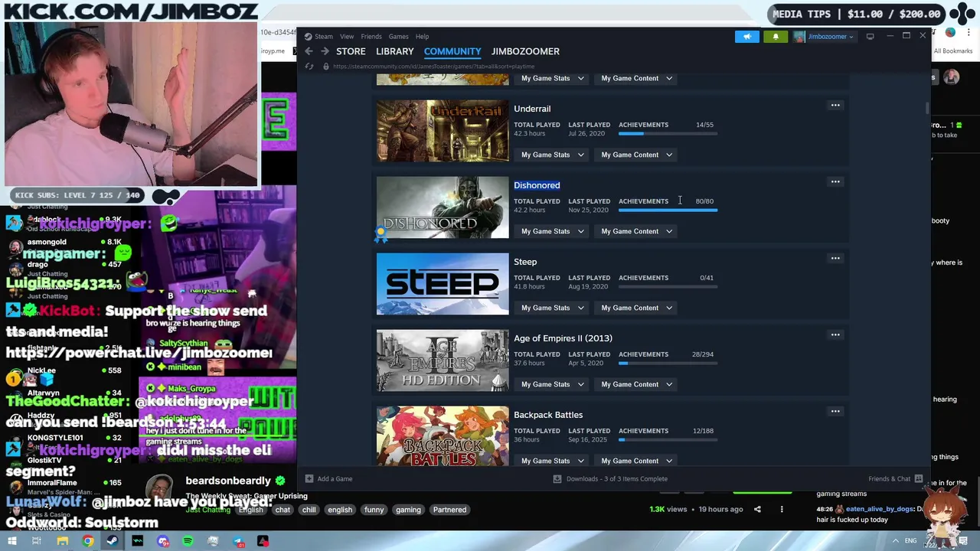980x551 pixels.
Task: Click the 'Partnered' stream tag
Action: [449, 510]
